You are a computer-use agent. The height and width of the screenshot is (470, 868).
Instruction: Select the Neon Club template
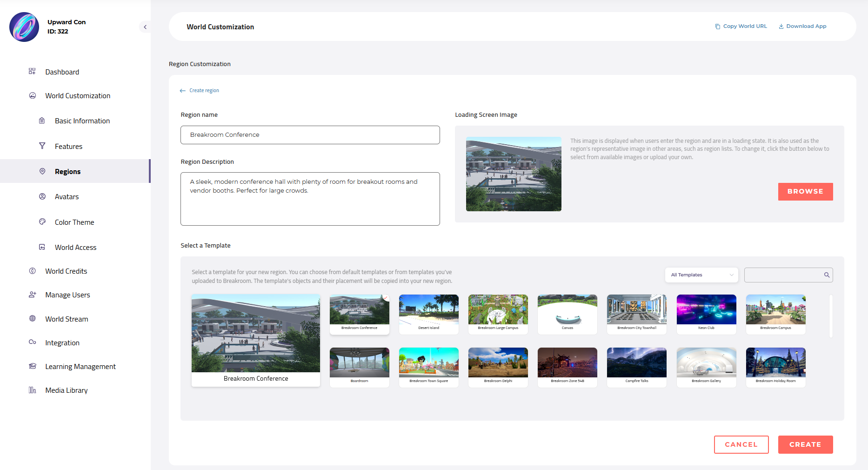pos(707,314)
